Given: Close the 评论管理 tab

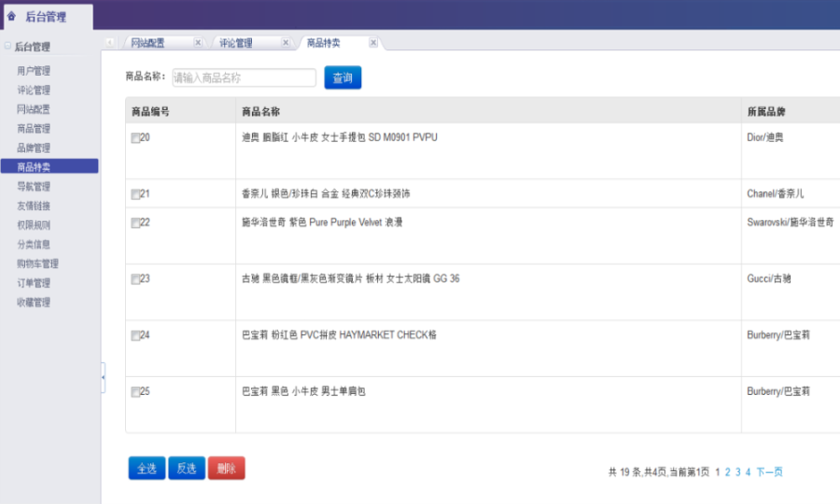Looking at the screenshot, I should (x=286, y=42).
